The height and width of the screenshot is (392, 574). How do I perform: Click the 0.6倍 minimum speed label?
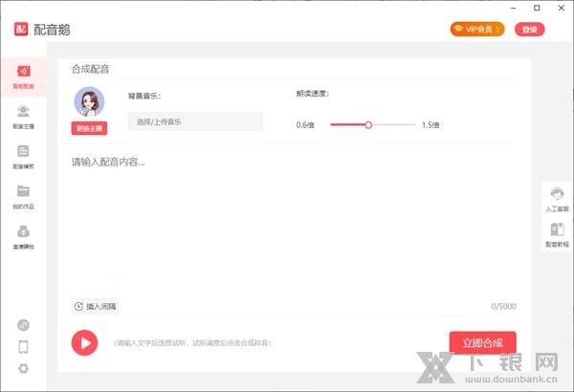coord(305,125)
